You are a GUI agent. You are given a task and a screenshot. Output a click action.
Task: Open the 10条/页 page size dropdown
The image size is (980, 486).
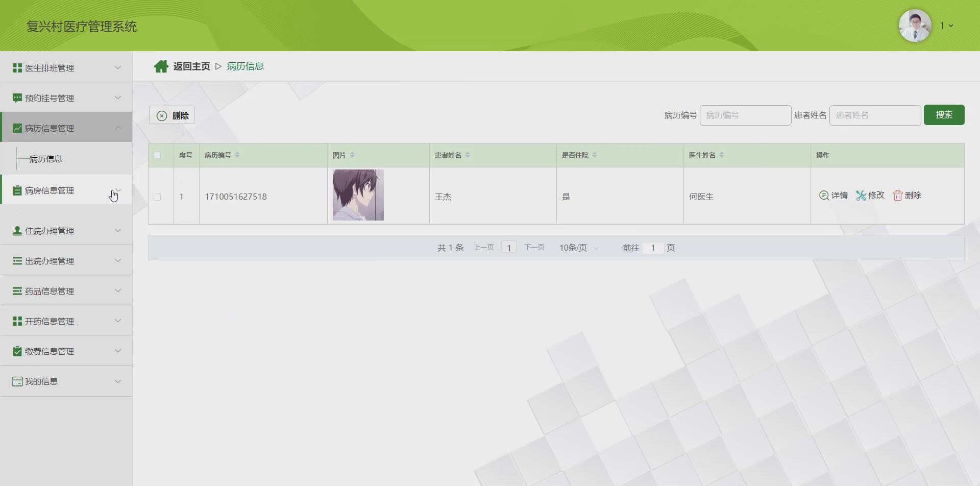(x=579, y=248)
